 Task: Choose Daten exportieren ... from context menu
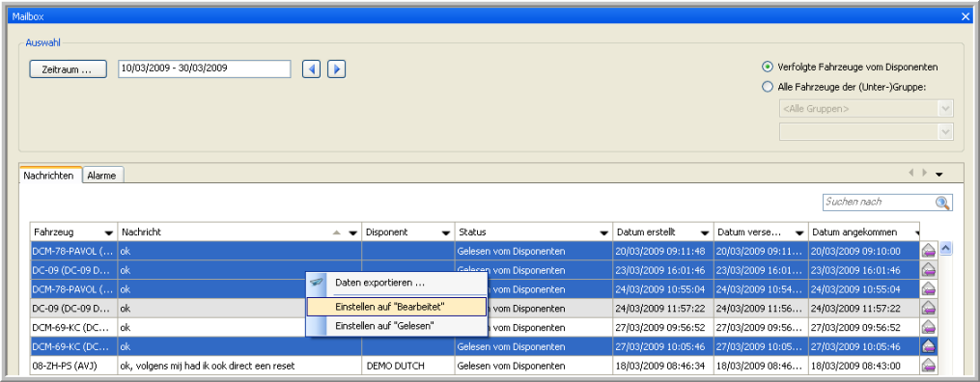coord(396,283)
